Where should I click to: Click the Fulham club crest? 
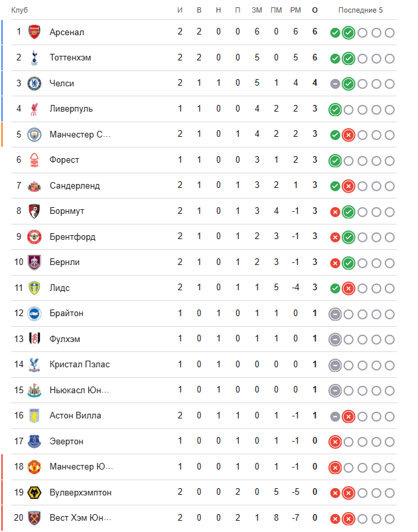point(34,339)
